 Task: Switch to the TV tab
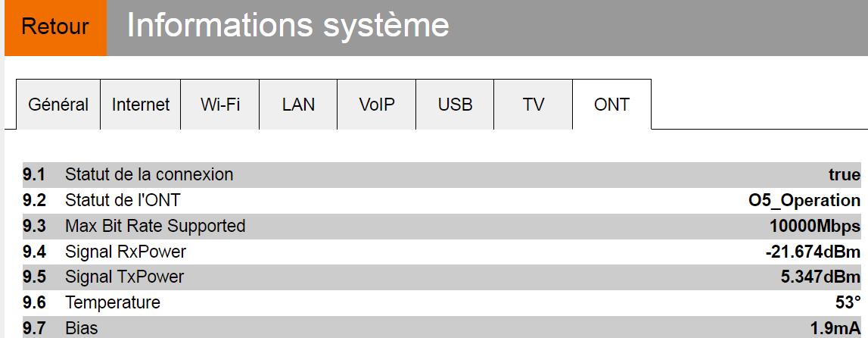(x=534, y=105)
